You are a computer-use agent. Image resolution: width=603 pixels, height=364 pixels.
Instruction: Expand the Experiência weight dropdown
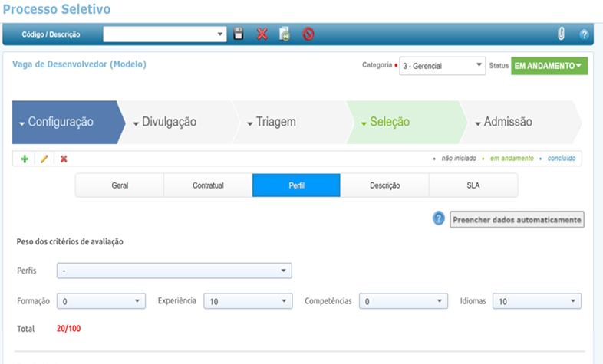[x=248, y=301]
